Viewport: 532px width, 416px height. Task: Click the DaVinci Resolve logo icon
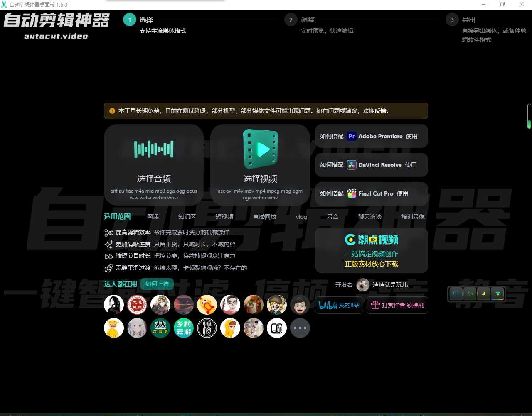352,165
